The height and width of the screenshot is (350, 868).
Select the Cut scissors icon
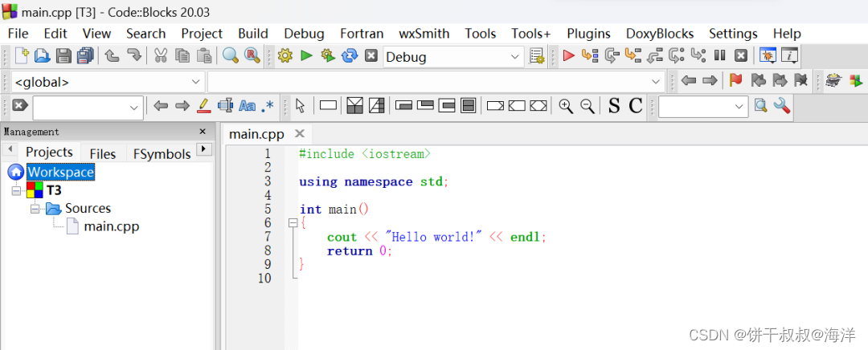click(x=161, y=55)
